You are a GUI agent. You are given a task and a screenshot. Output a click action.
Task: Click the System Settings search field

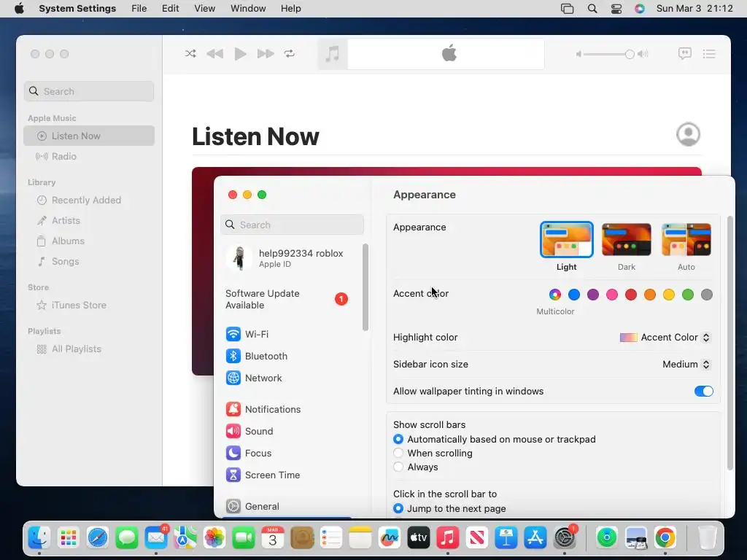[292, 225]
